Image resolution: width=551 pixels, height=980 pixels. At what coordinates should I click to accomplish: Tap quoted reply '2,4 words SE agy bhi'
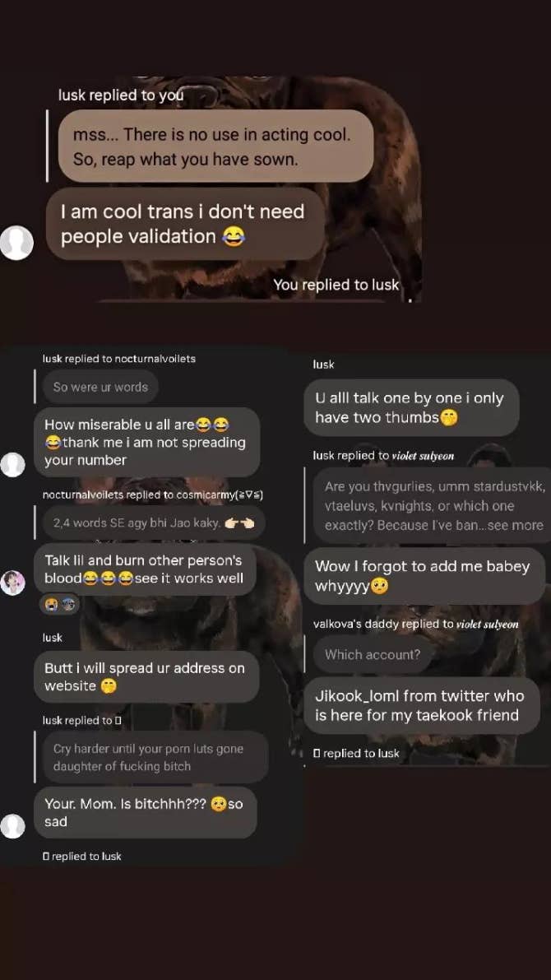tap(154, 523)
